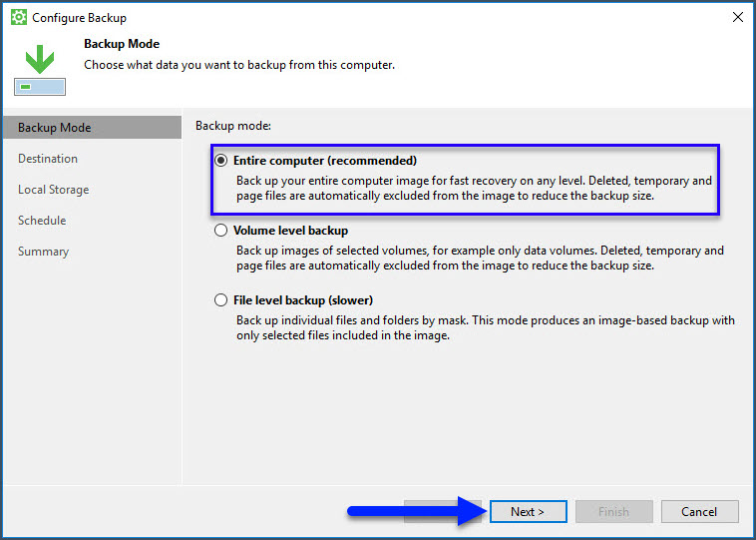Select the Entire computer radio button
The width and height of the screenshot is (756, 540).
pos(221,161)
